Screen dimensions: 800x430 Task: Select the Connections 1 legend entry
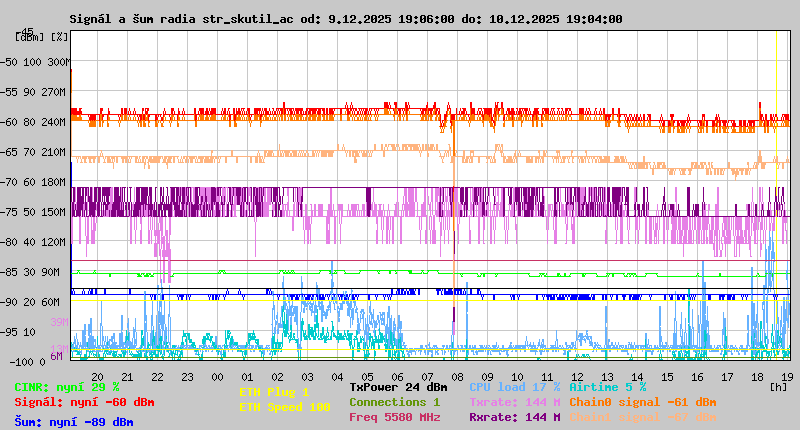pyautogui.click(x=394, y=402)
